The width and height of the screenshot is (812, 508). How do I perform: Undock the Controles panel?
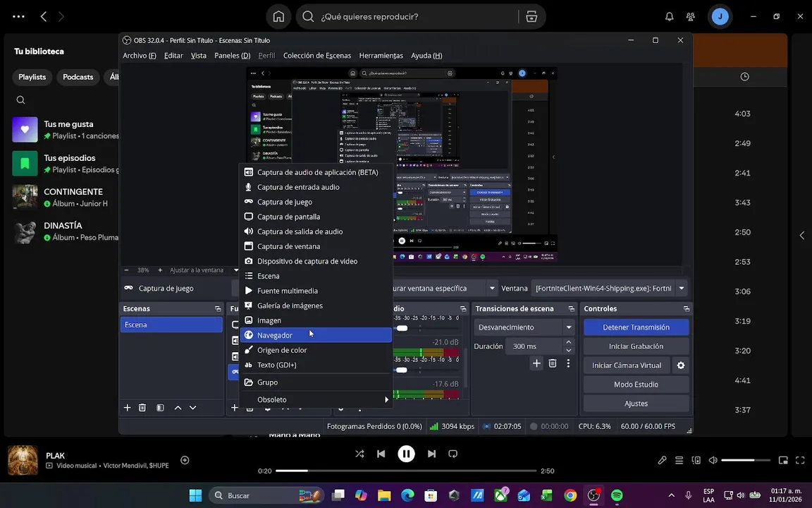coord(686,309)
